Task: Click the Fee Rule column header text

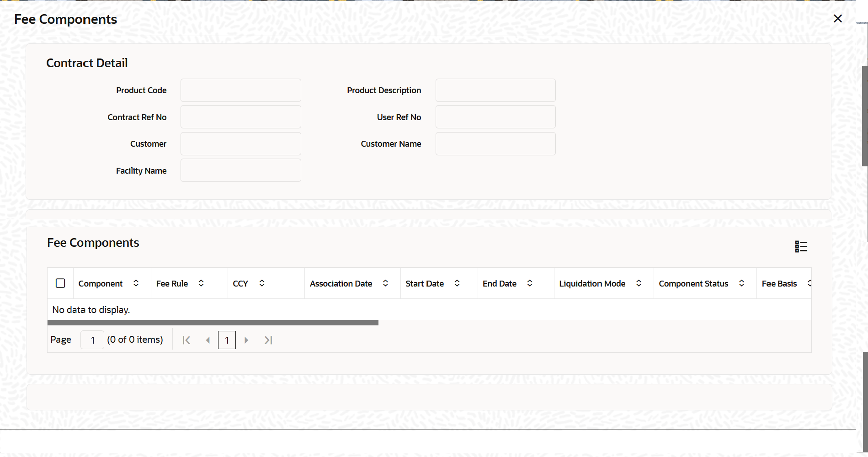Action: click(x=172, y=284)
